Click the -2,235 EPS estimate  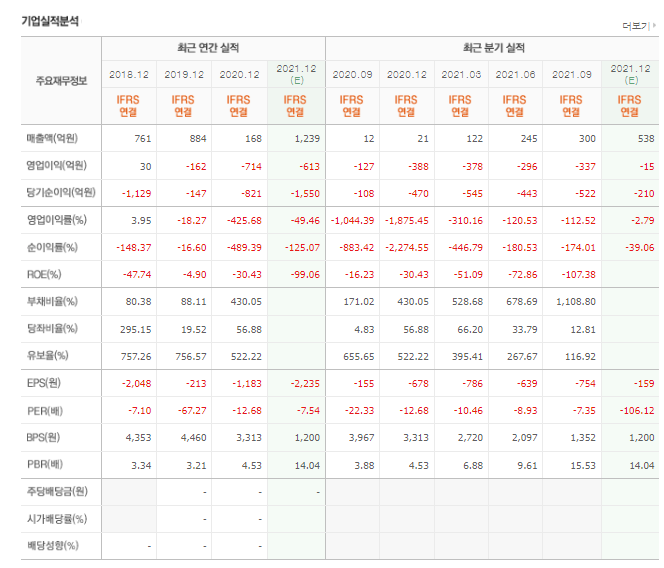click(305, 384)
